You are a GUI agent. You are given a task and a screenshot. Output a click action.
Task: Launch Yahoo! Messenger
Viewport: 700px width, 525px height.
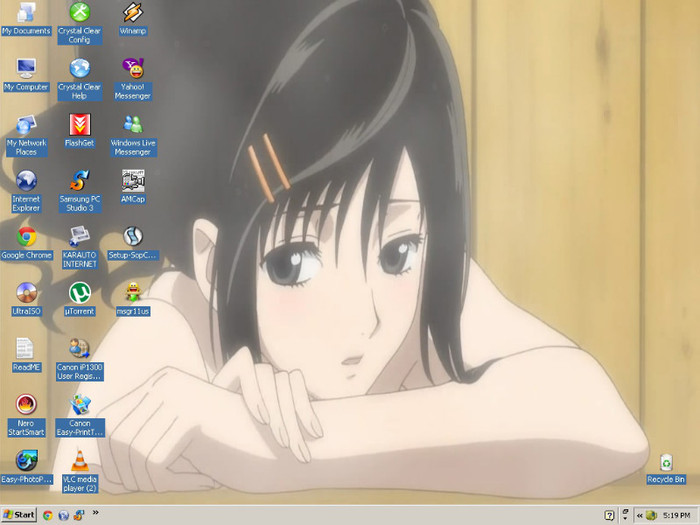pyautogui.click(x=133, y=79)
